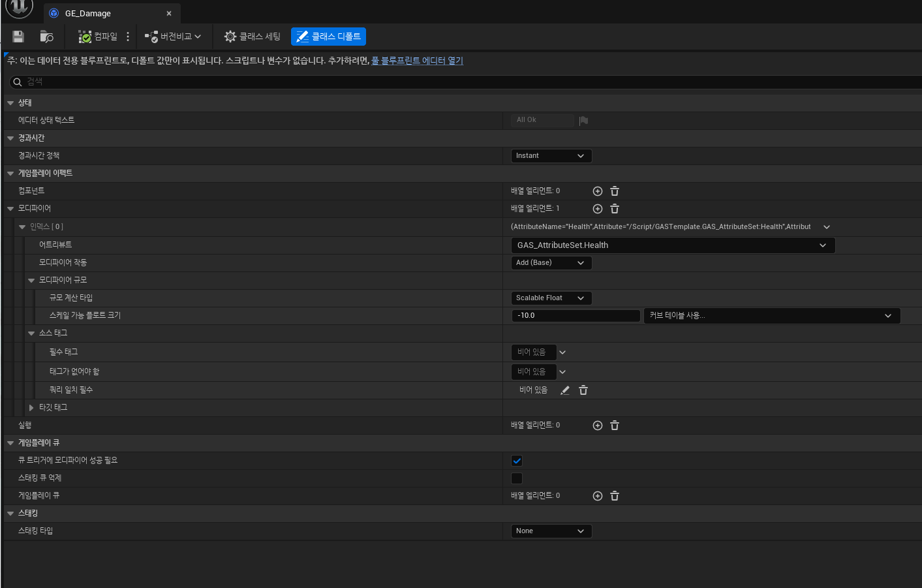Clear 쿼리 일치 필수 with trash icon
Screen dimensions: 922x588
[x=583, y=390]
